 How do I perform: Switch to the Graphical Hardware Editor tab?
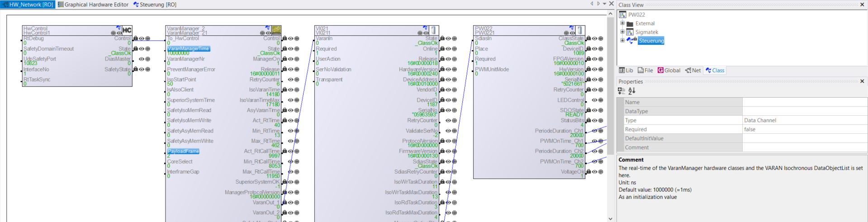click(x=93, y=5)
